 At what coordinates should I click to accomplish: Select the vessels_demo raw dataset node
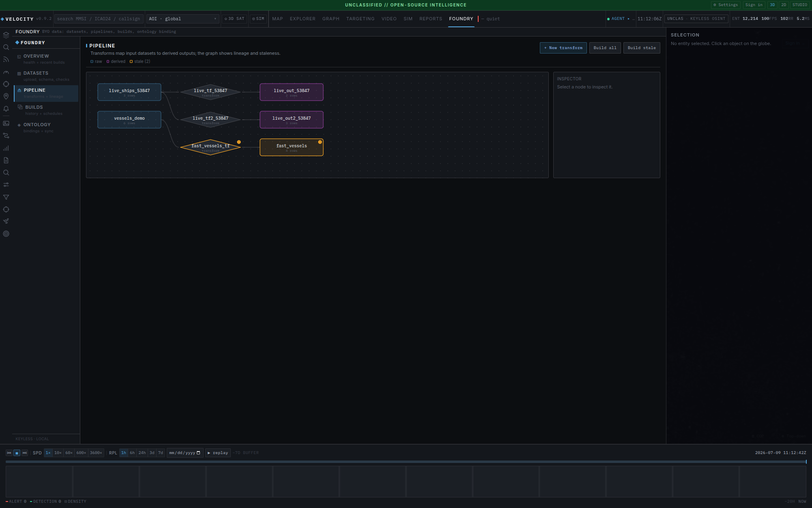129,120
